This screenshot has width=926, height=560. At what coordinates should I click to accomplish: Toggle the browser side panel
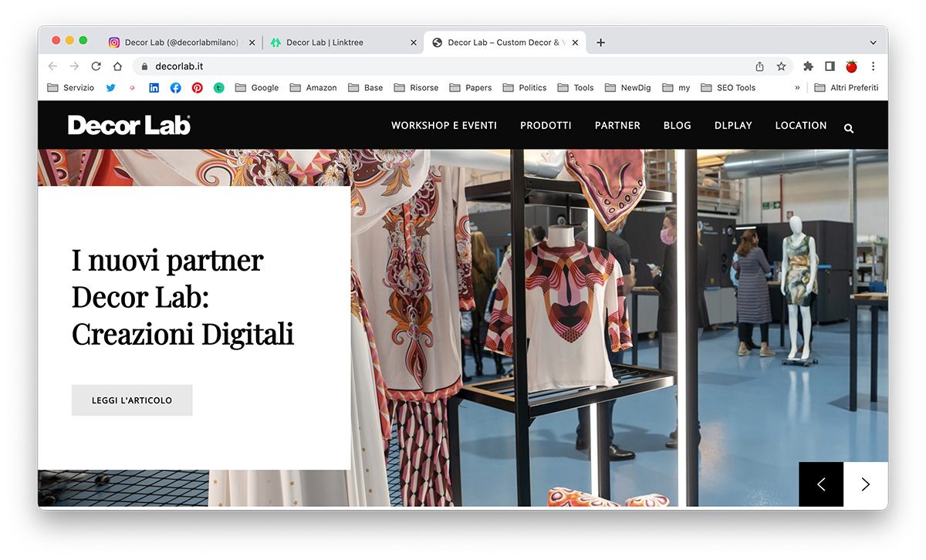pyautogui.click(x=830, y=66)
